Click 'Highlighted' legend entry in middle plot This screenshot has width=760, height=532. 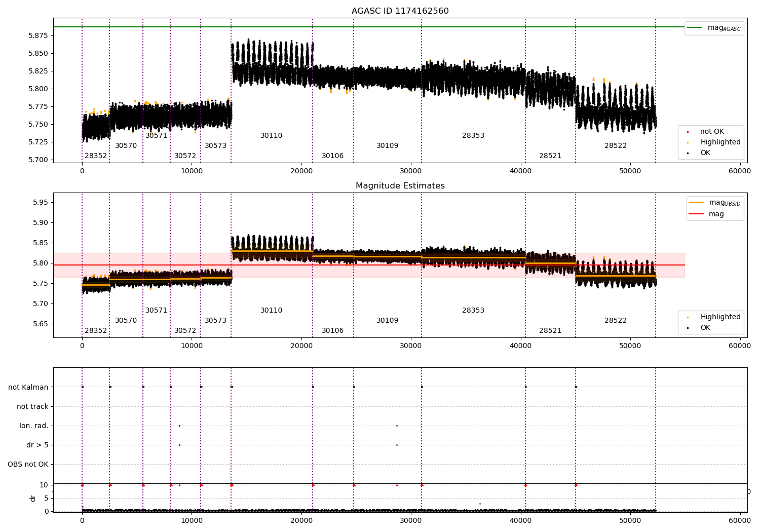click(713, 317)
